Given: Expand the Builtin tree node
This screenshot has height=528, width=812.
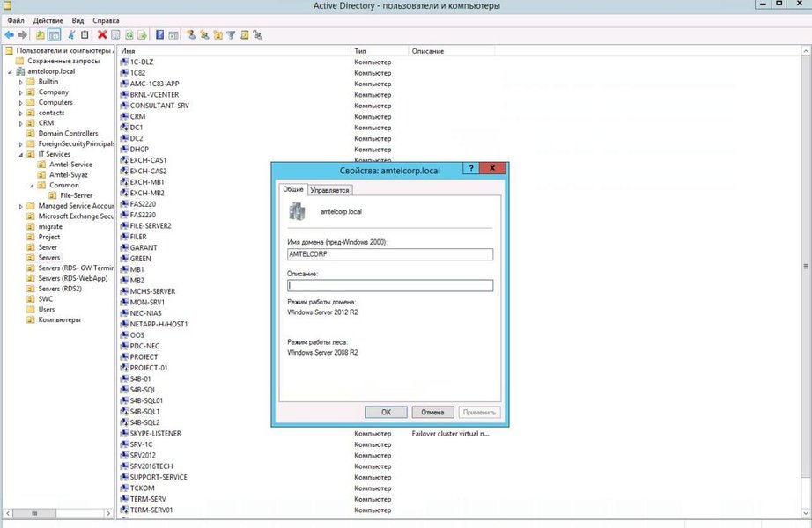Looking at the screenshot, I should point(20,82).
